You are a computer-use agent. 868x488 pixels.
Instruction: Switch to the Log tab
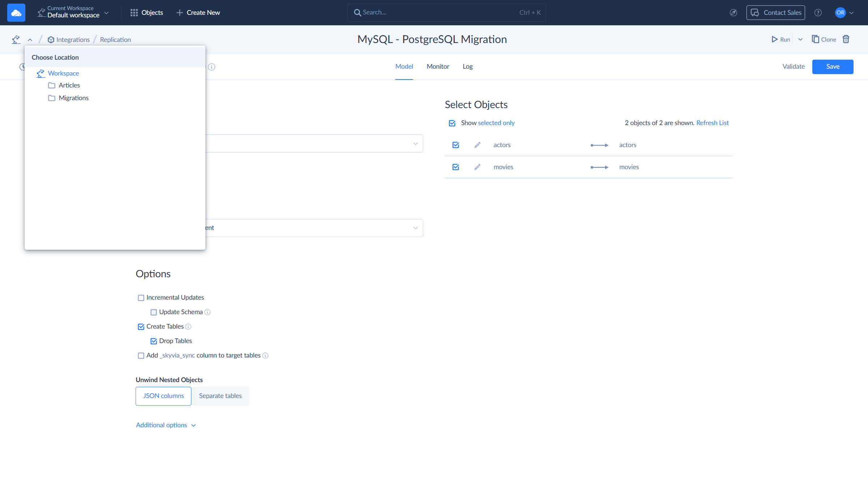point(468,67)
